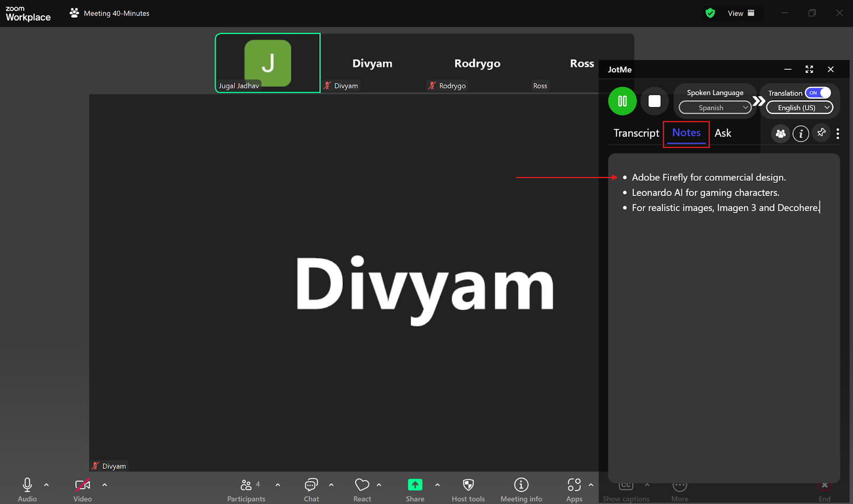Open the Apps icon
Screen dimensions: 853x504
[x=574, y=485]
